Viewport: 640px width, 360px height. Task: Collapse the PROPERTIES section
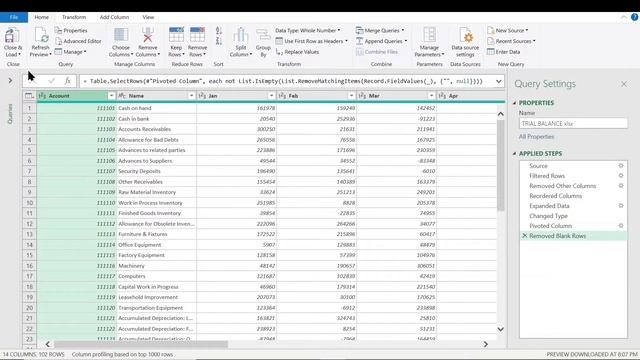point(514,103)
